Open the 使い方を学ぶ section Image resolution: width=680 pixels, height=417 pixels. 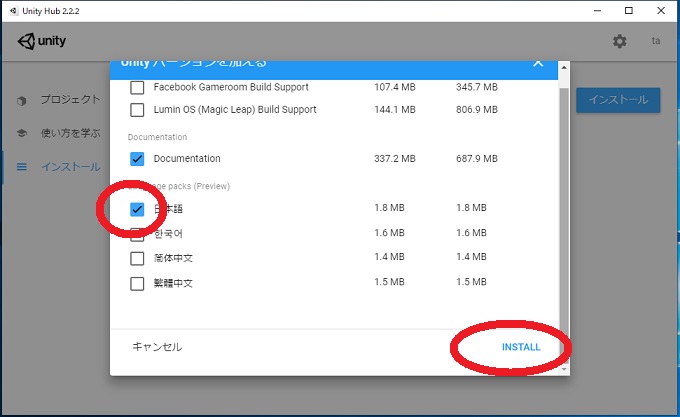(71, 133)
